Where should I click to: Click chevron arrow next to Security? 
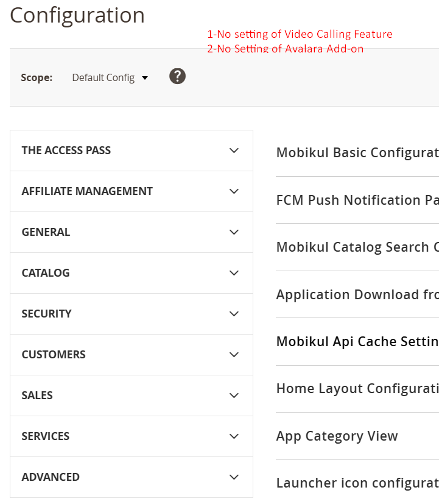click(x=234, y=314)
